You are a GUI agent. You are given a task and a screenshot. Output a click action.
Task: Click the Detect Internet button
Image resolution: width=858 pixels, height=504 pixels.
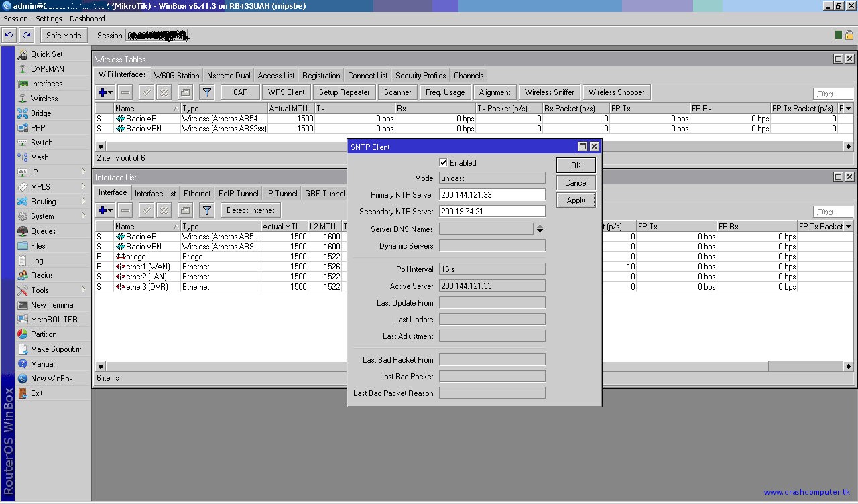[251, 210]
